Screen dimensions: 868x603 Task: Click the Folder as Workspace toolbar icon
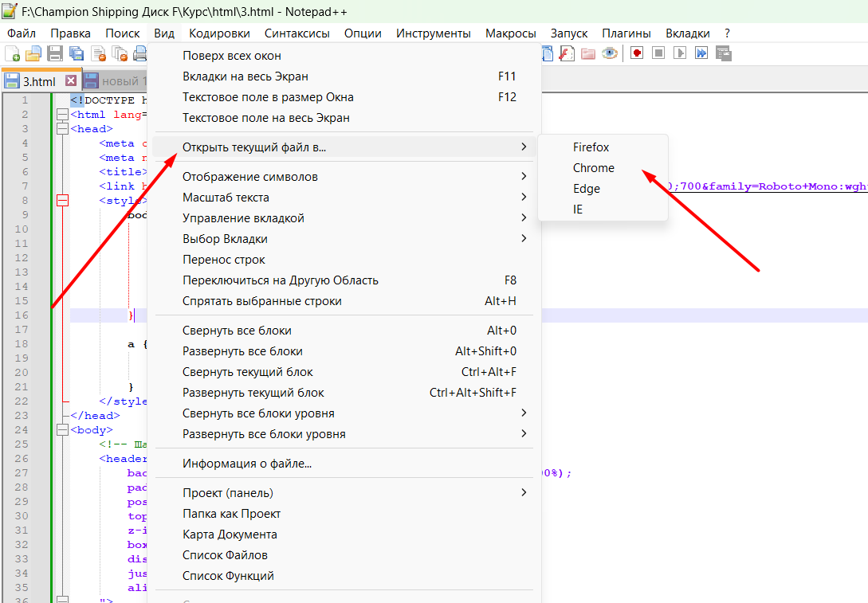[588, 53]
